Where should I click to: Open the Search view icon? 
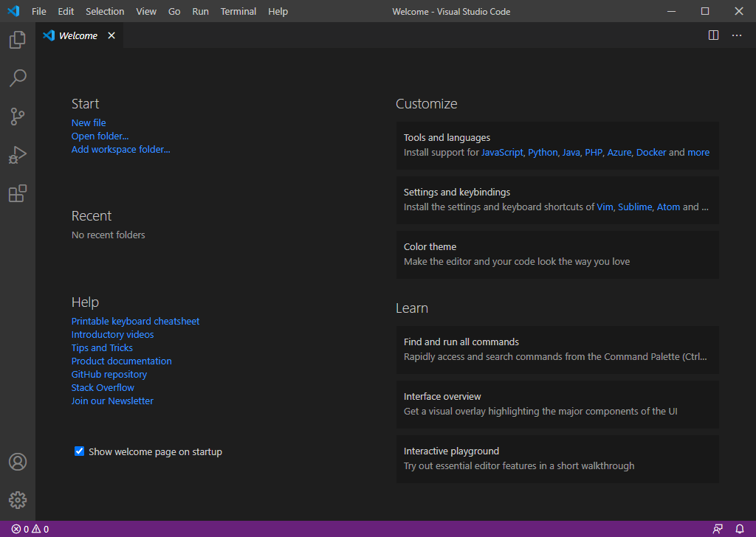(x=18, y=78)
